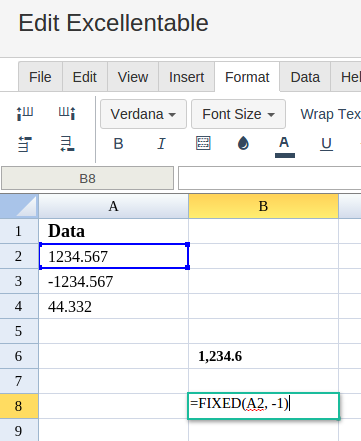Open the cell borders icon
The width and height of the screenshot is (361, 441).
[203, 143]
